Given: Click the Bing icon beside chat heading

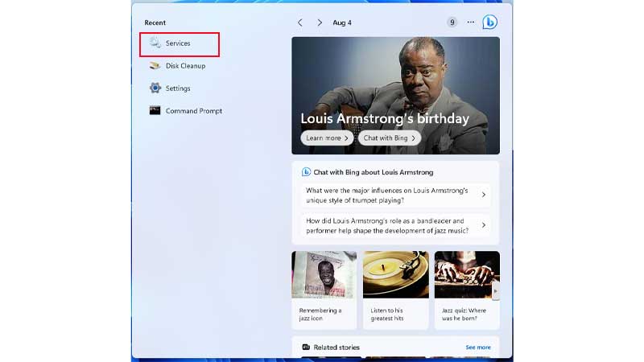Looking at the screenshot, I should point(306,172).
